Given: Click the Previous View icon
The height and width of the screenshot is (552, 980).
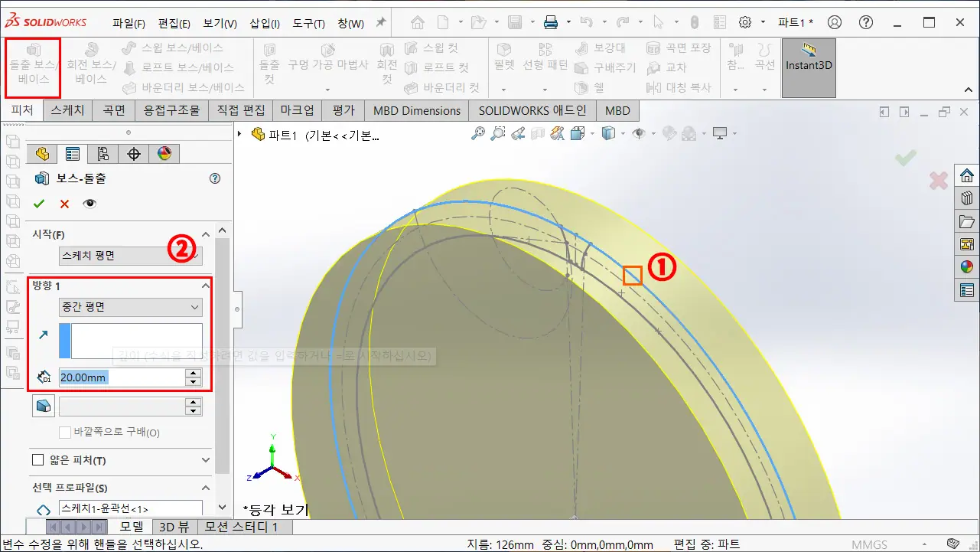Looking at the screenshot, I should 518,134.
